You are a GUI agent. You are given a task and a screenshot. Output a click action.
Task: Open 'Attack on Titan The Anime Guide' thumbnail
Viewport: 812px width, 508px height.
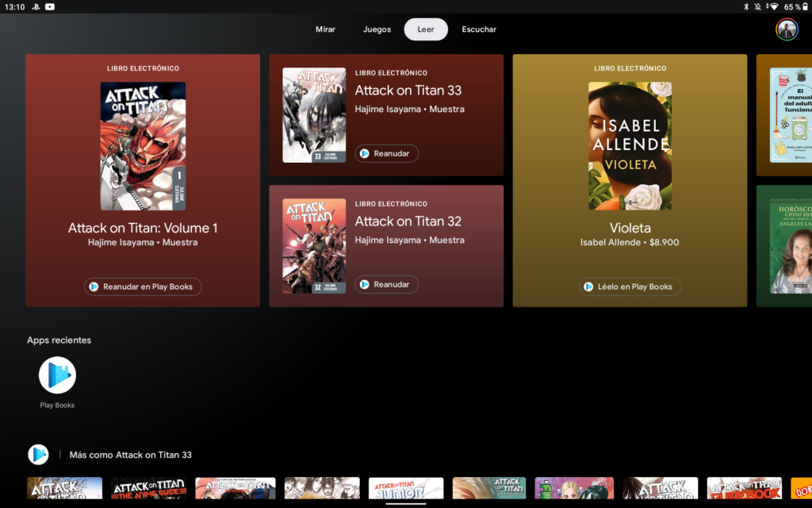coord(148,487)
